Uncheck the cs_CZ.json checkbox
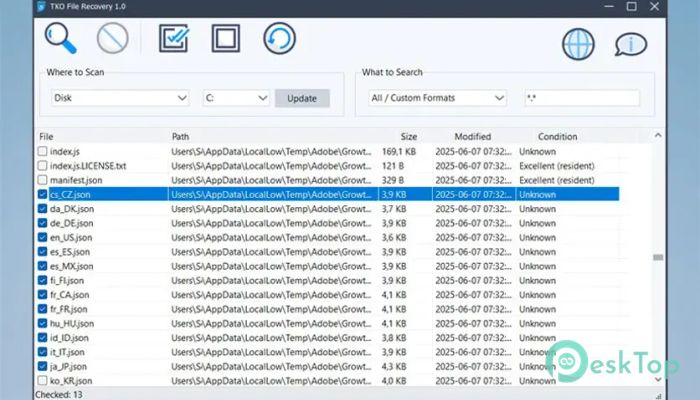Screen dimensions: 700x400 point(42,194)
